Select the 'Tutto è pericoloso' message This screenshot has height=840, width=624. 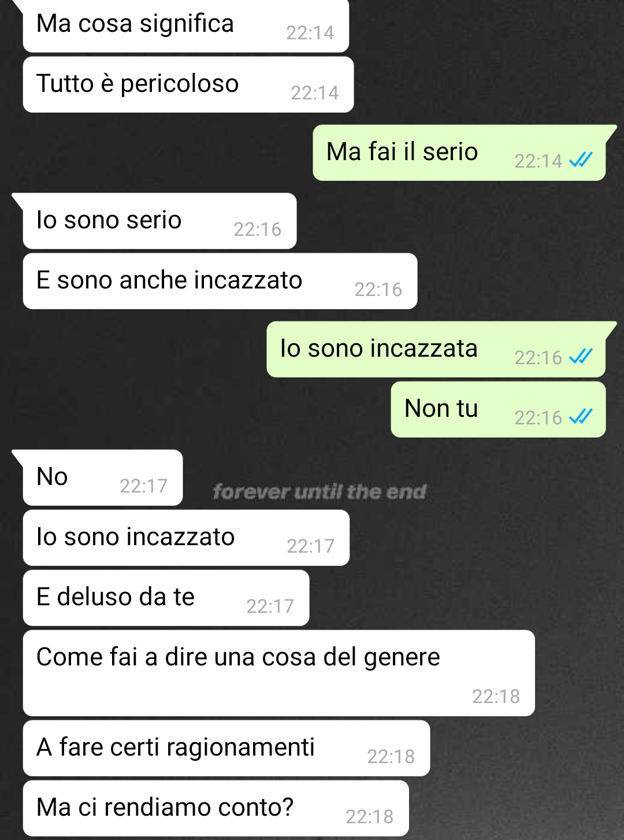(x=188, y=84)
